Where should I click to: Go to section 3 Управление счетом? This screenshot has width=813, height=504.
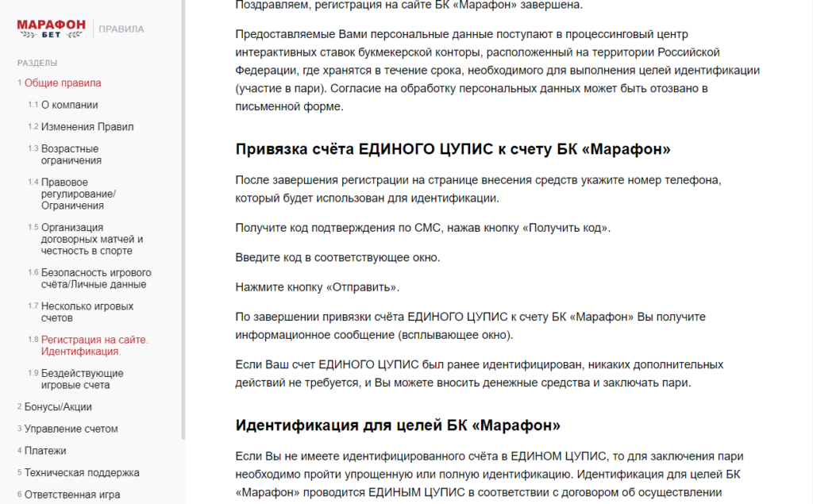(71, 429)
